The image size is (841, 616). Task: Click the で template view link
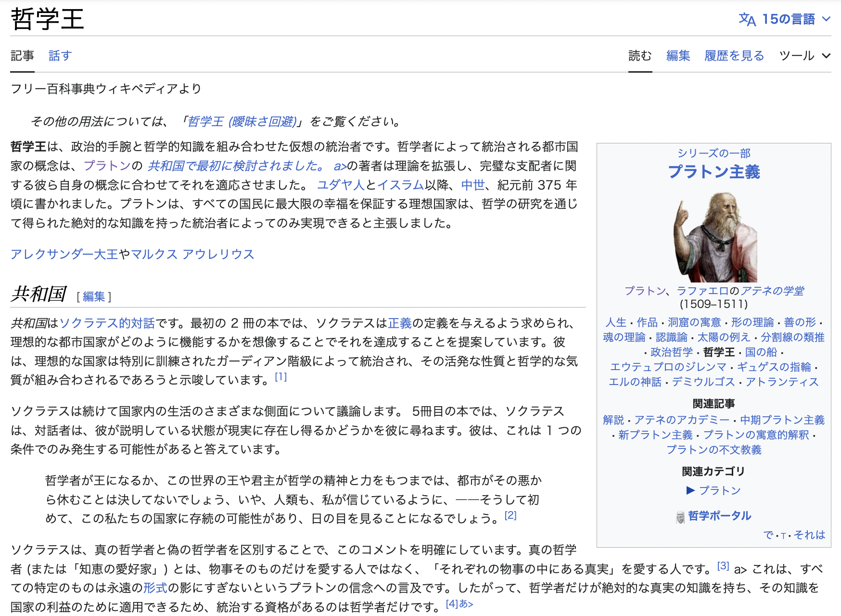tap(768, 535)
